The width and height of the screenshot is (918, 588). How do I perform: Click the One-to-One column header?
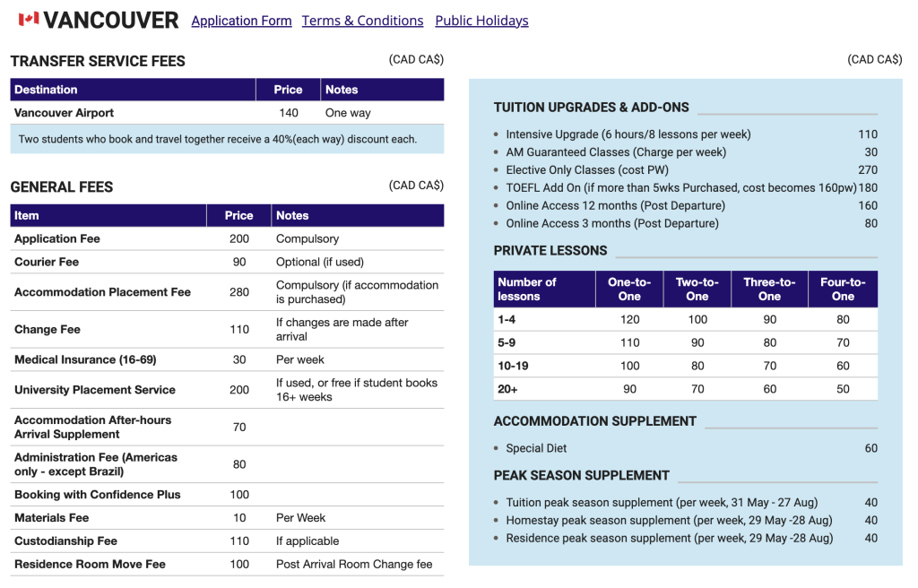click(629, 289)
